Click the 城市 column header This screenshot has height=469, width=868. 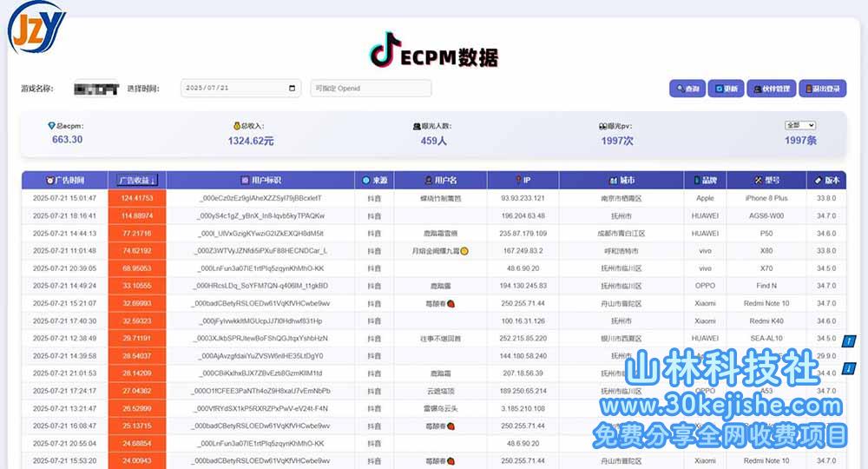click(x=621, y=180)
